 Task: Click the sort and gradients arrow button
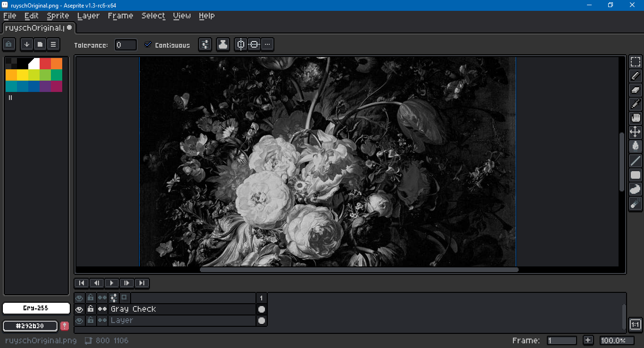point(27,44)
